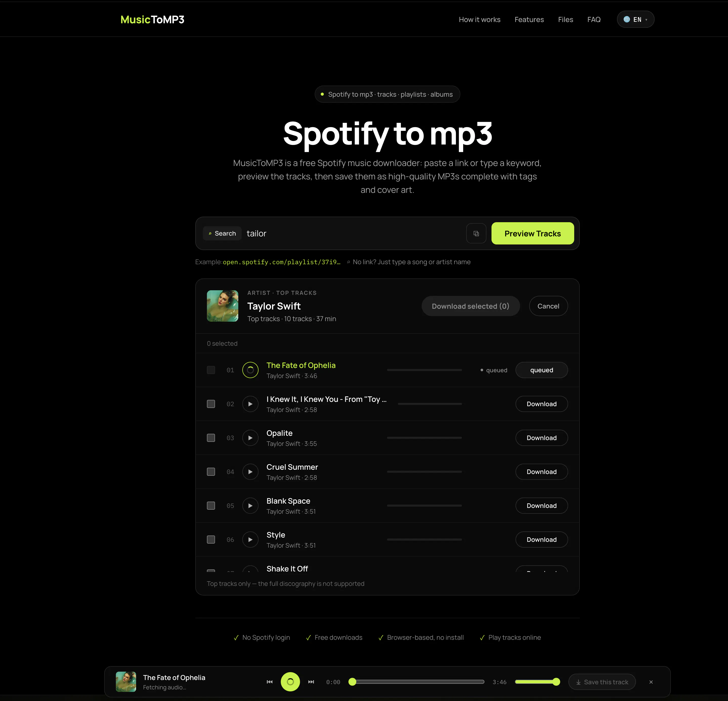The image size is (728, 701).
Task: Play track 02 I Knew It, I Knew You
Action: click(x=250, y=404)
